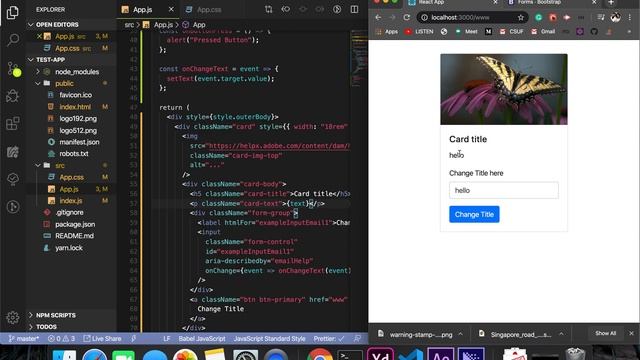Open a new Chrome tab with plus
The width and height of the screenshot is (640, 360).
pyautogui.click(x=611, y=2)
